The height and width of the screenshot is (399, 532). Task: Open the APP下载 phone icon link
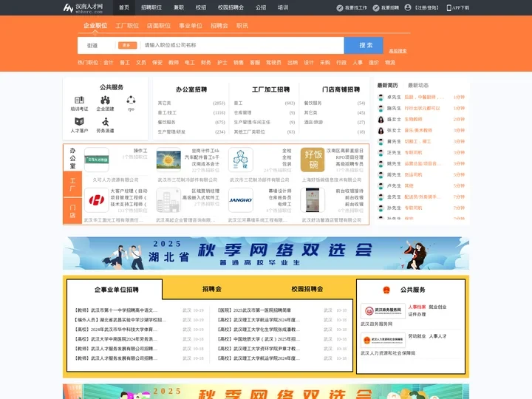coord(457,8)
